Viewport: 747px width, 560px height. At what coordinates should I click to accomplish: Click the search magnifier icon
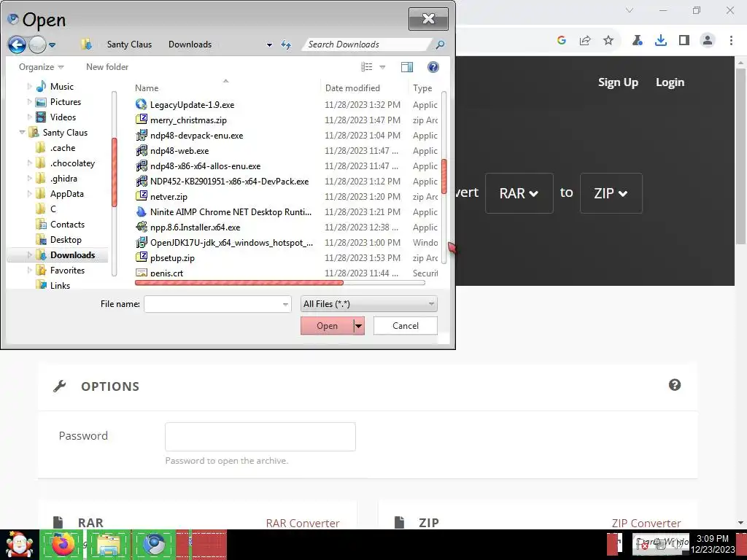(x=440, y=44)
